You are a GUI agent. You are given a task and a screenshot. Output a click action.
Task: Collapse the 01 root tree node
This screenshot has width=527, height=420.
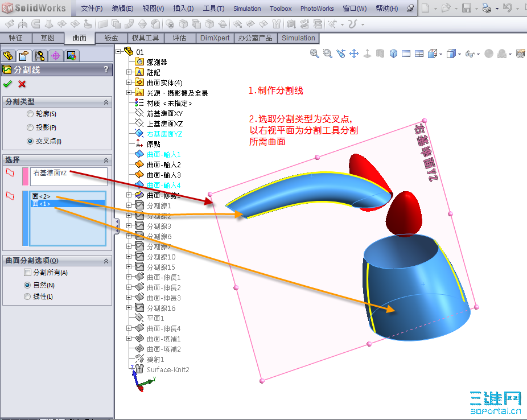(x=118, y=51)
